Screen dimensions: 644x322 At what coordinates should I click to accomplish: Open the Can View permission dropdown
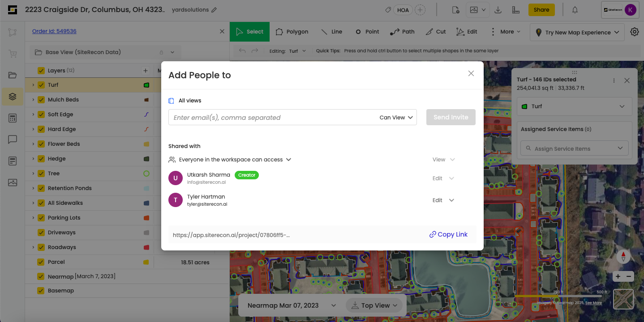coord(396,118)
